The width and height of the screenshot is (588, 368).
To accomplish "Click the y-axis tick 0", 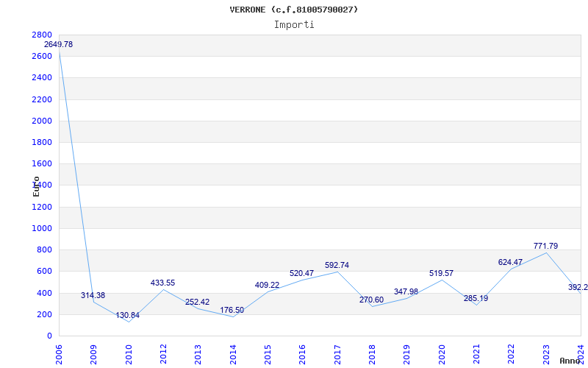I will [x=49, y=336].
